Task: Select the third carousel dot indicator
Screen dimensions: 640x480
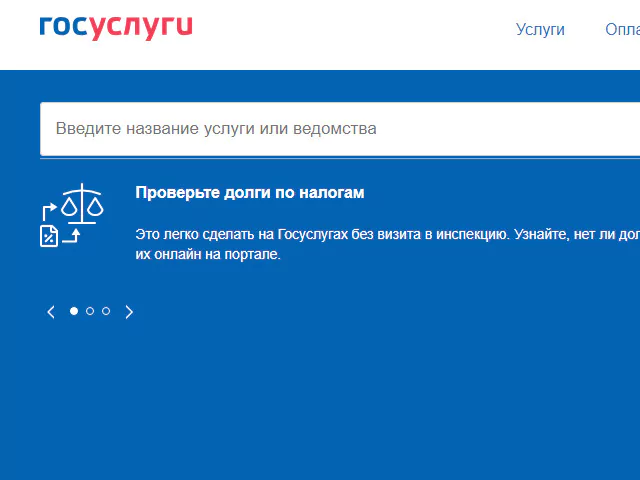Action: click(106, 311)
